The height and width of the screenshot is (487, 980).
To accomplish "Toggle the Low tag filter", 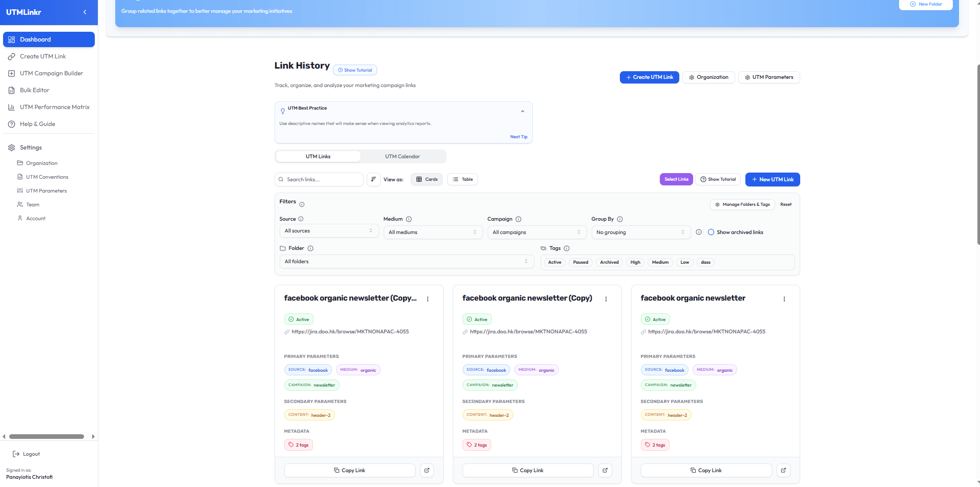I will pyautogui.click(x=685, y=262).
